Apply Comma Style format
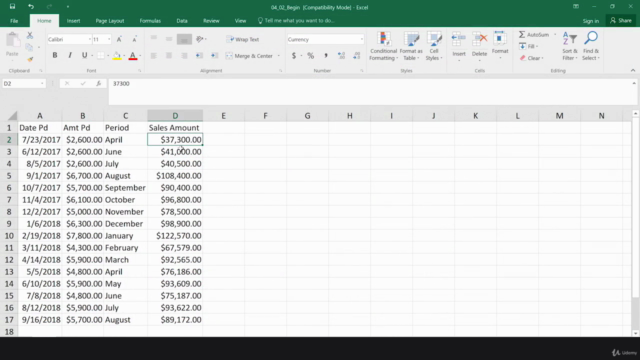 (x=326, y=56)
